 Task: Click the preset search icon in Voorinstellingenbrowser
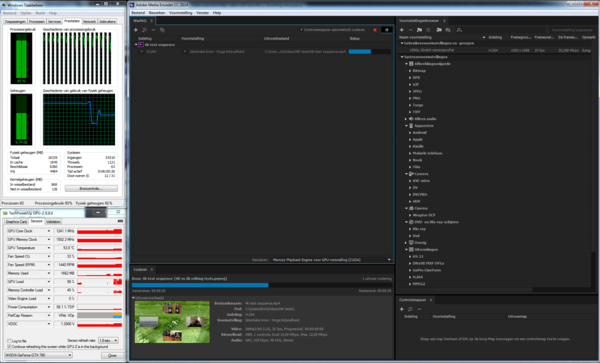(x=459, y=30)
